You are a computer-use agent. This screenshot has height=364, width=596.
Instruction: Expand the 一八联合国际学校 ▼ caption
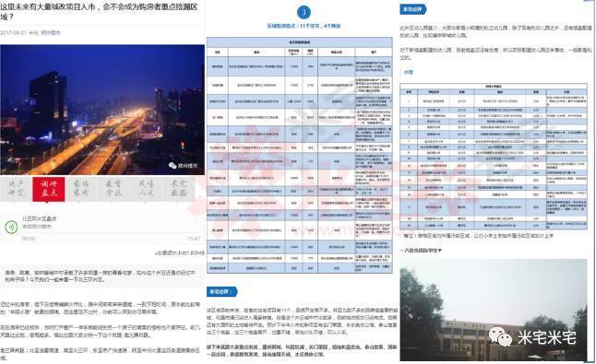[x=421, y=251]
